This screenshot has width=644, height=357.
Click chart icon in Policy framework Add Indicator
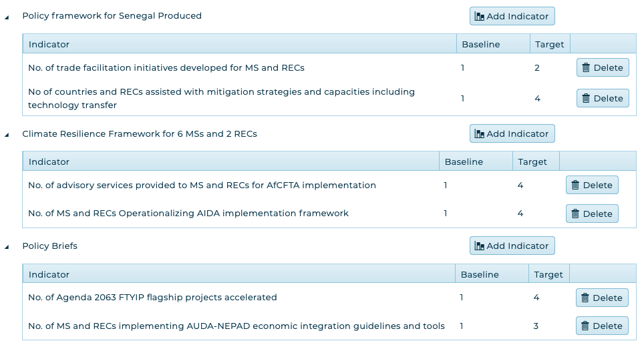pyautogui.click(x=479, y=16)
